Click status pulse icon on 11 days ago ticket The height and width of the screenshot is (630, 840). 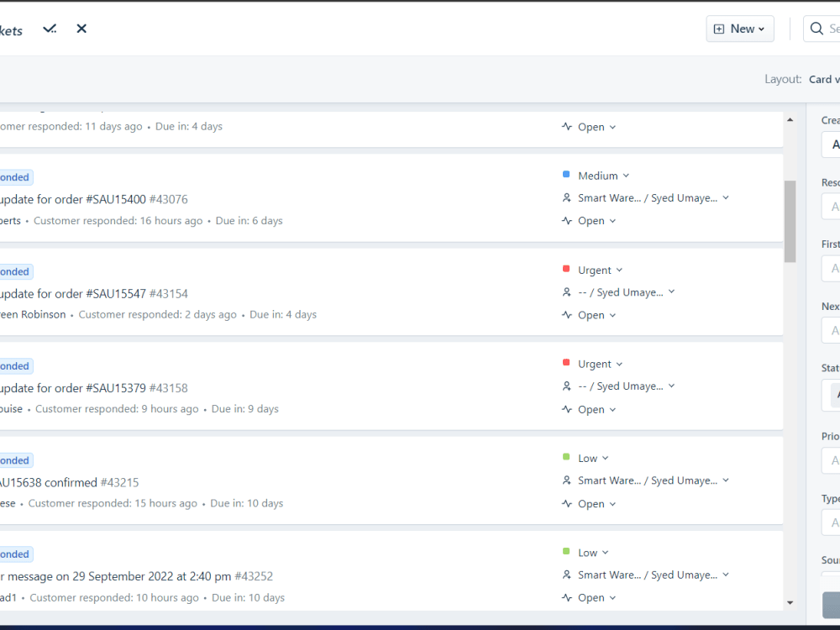tap(567, 127)
